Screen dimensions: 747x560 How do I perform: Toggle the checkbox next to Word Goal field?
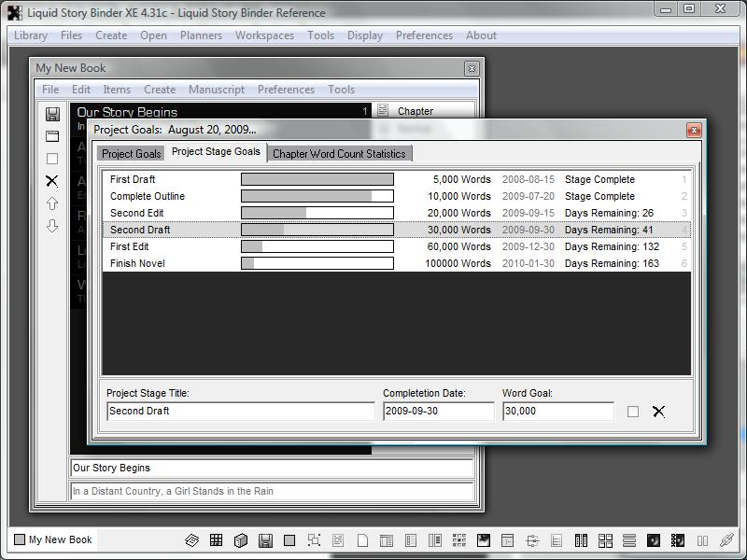[x=633, y=412]
